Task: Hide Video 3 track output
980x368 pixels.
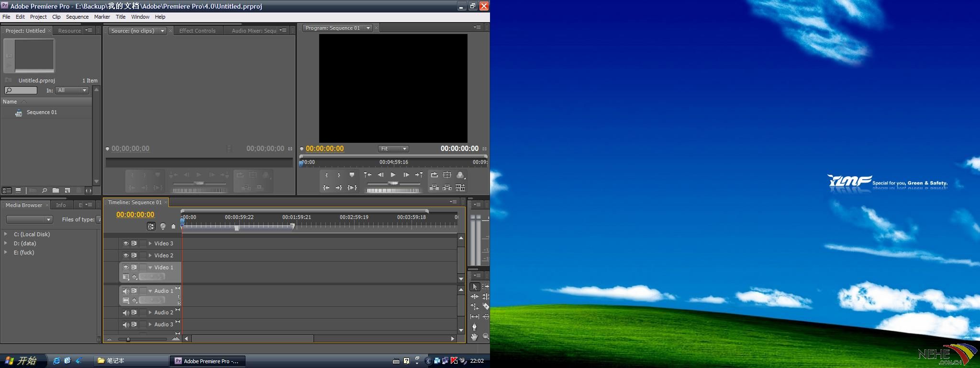Action: (126, 243)
